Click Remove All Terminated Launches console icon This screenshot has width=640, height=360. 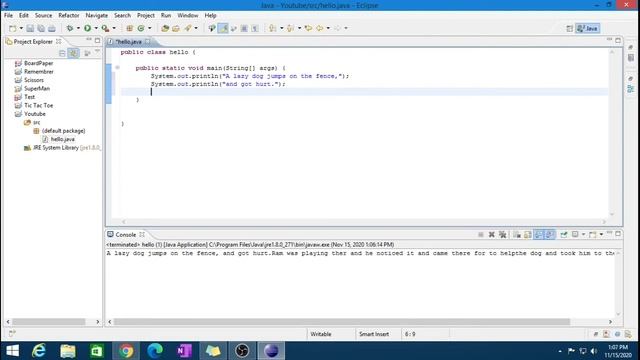point(503,235)
